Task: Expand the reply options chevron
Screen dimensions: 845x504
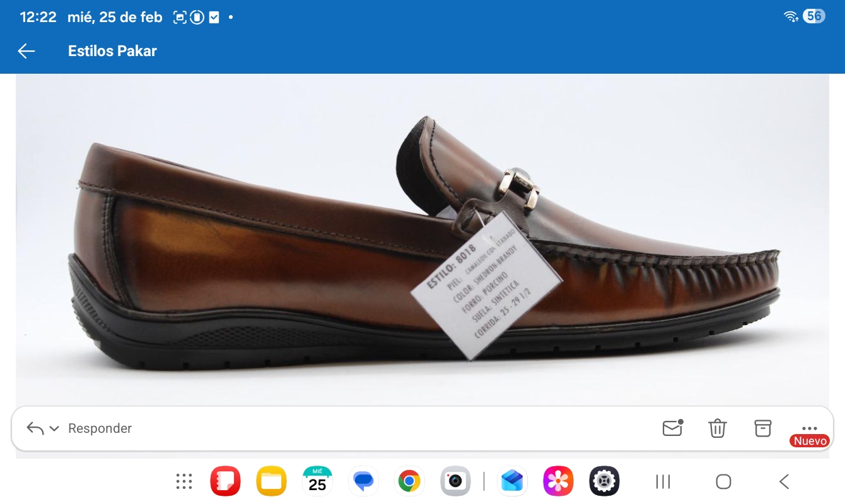Action: [54, 428]
